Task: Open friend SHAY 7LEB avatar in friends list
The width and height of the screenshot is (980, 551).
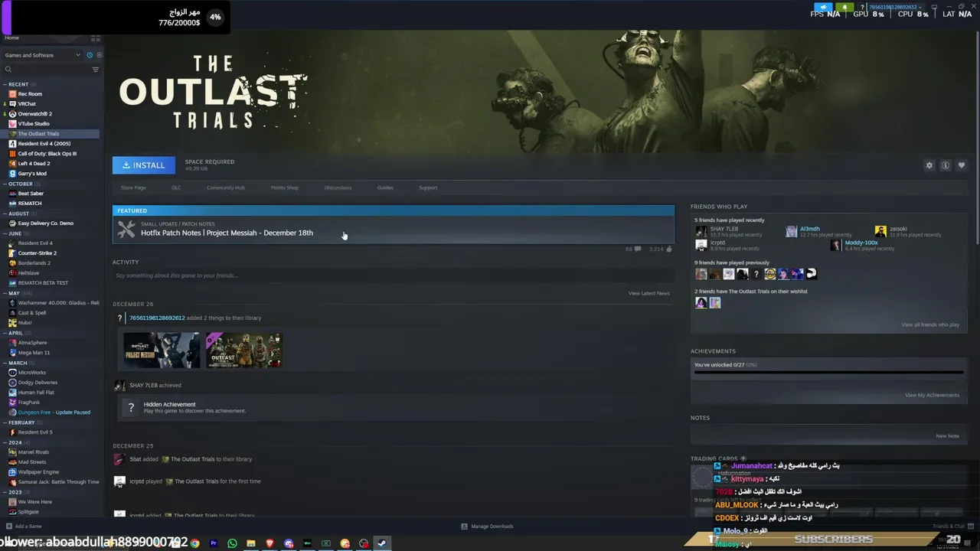Action: 701,231
